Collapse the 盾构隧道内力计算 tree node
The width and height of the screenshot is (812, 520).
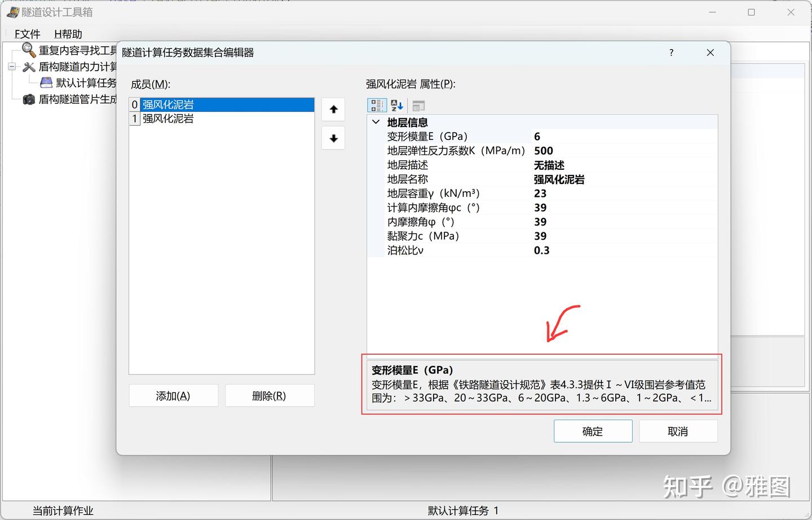[x=12, y=67]
